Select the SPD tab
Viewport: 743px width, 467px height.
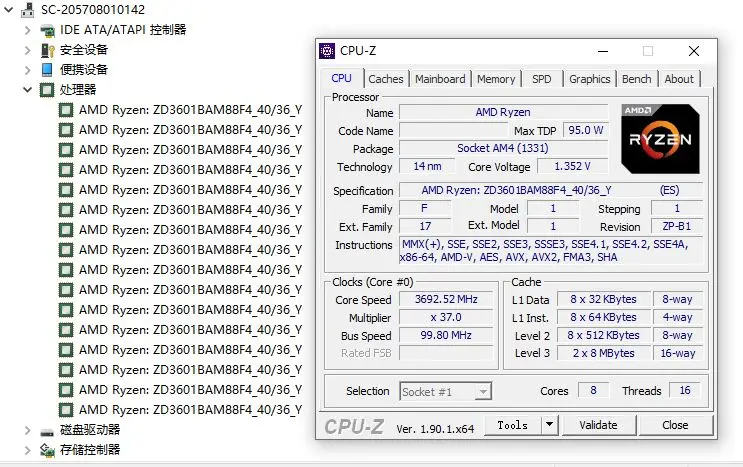(x=542, y=79)
